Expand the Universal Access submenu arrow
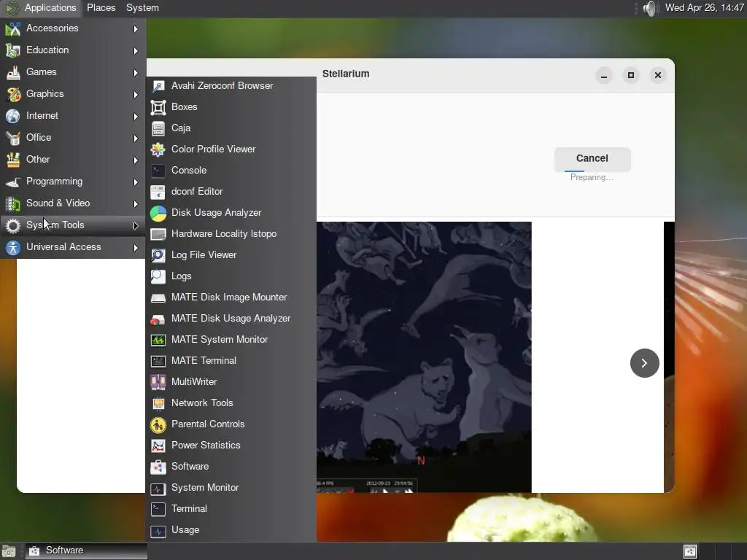 point(136,248)
